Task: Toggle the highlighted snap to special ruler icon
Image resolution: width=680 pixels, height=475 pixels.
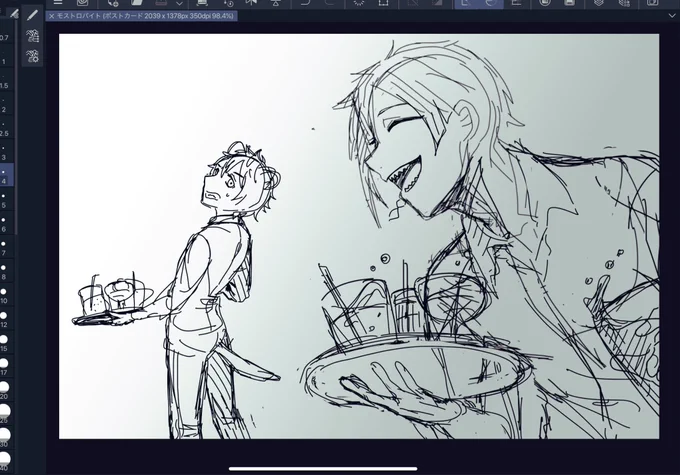Action: click(491, 3)
